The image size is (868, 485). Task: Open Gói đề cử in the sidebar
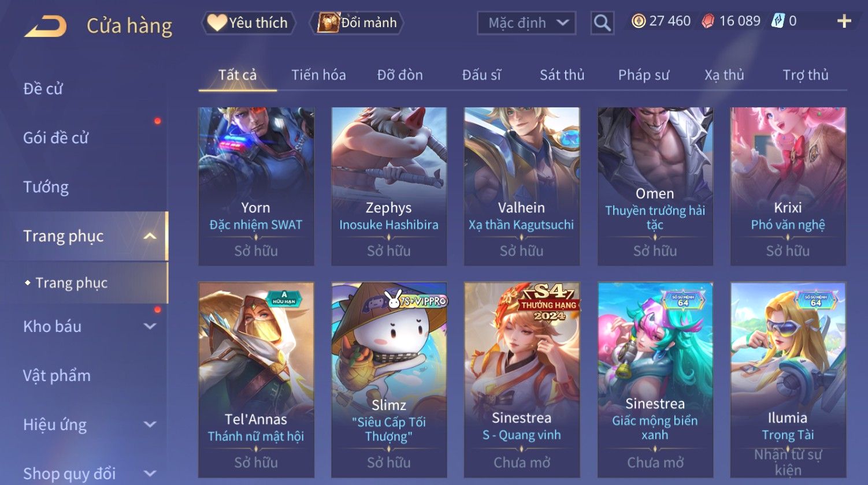pos(56,138)
